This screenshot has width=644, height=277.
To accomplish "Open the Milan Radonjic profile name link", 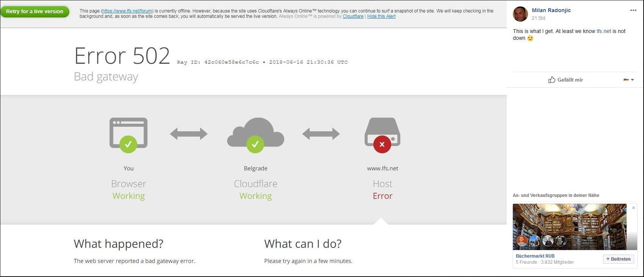I will pos(551,10).
